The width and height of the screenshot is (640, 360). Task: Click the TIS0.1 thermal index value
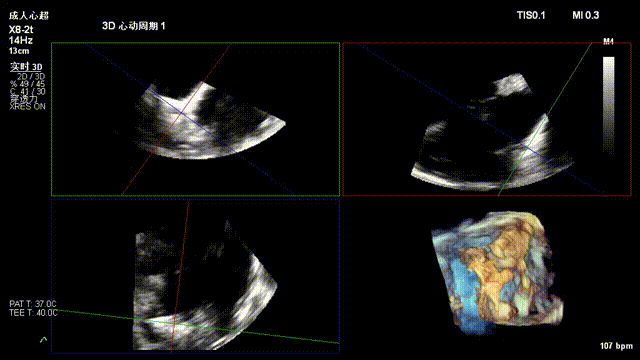(x=531, y=16)
